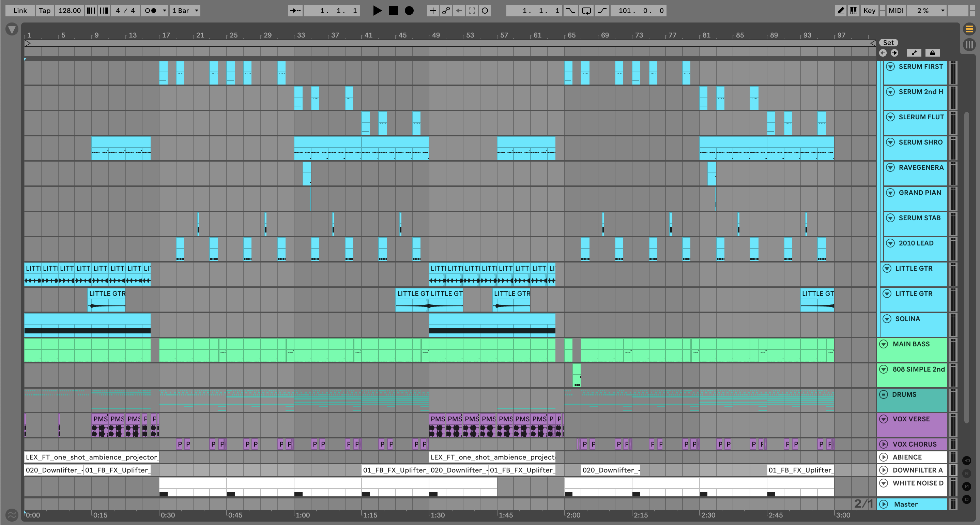Click the WHITE NOISE D track meter

click(953, 487)
